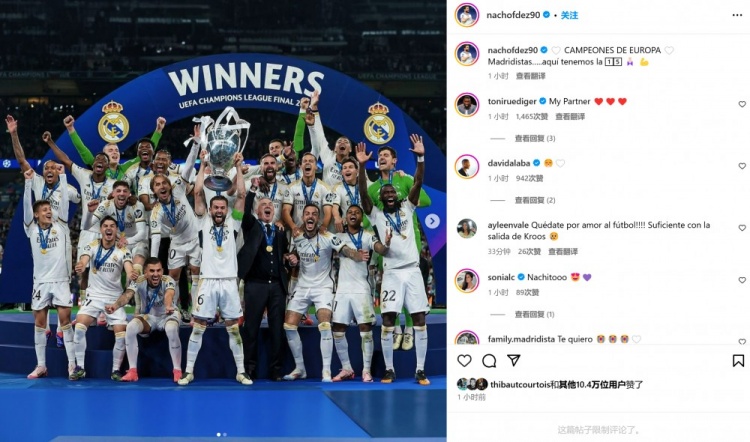Like ayleenvale's comment heart
The height and width of the screenshot is (442, 750).
(742, 228)
